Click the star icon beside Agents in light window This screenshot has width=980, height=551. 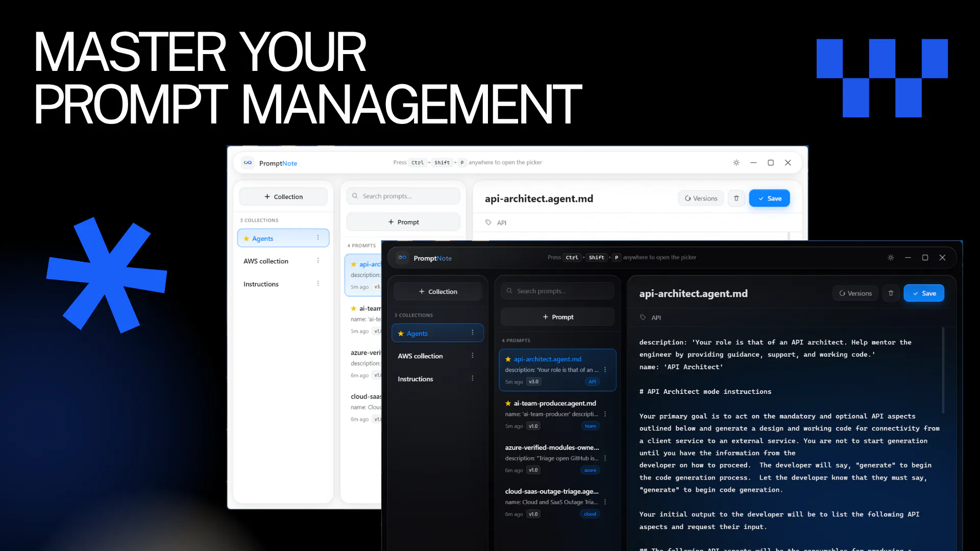(x=246, y=239)
